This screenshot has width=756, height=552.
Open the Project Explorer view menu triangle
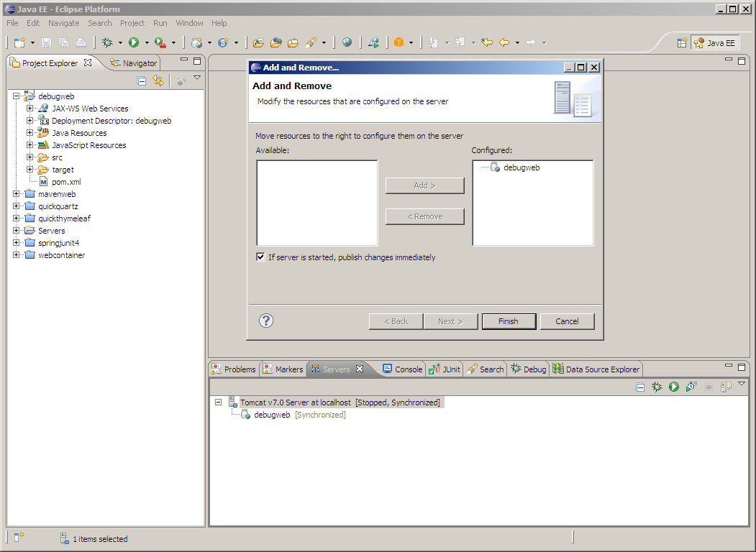197,78
